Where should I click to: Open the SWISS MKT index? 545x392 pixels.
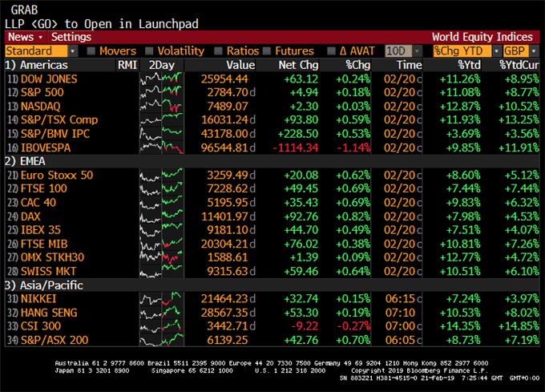(x=48, y=272)
